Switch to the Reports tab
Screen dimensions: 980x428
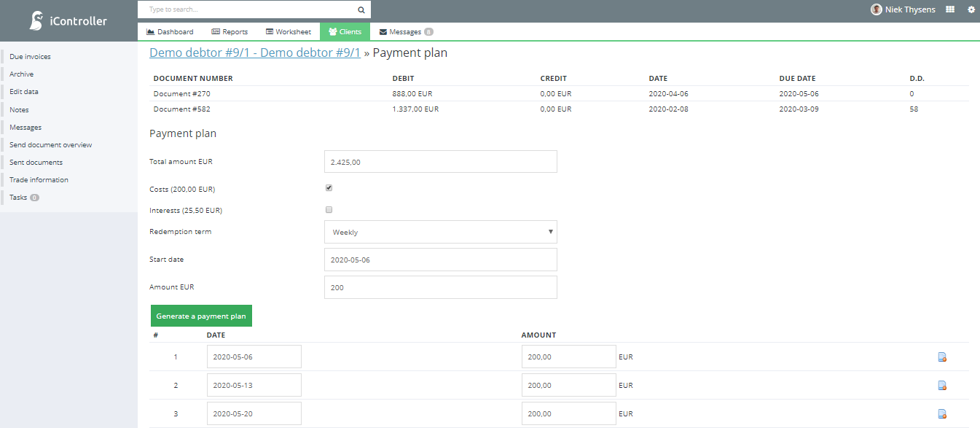(x=230, y=31)
